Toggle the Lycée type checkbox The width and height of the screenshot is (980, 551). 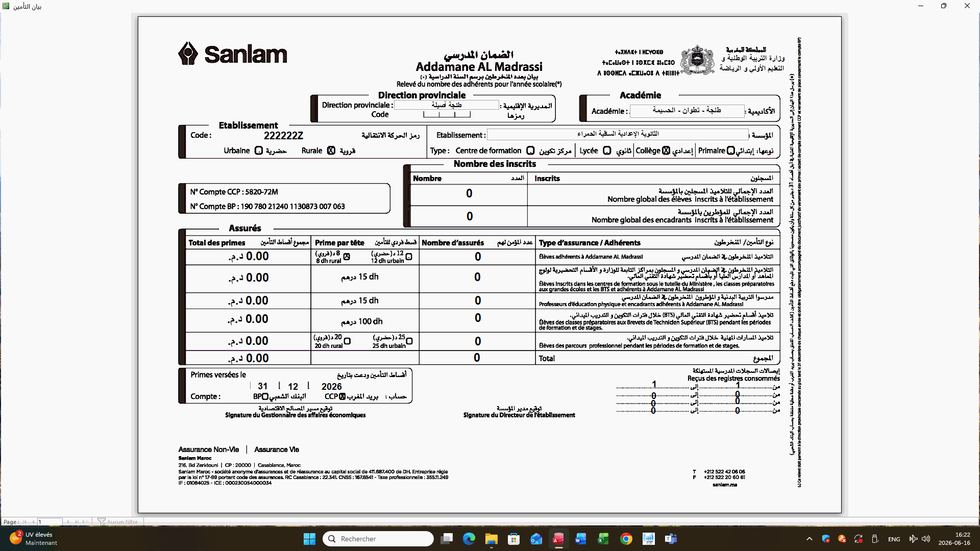tap(607, 151)
